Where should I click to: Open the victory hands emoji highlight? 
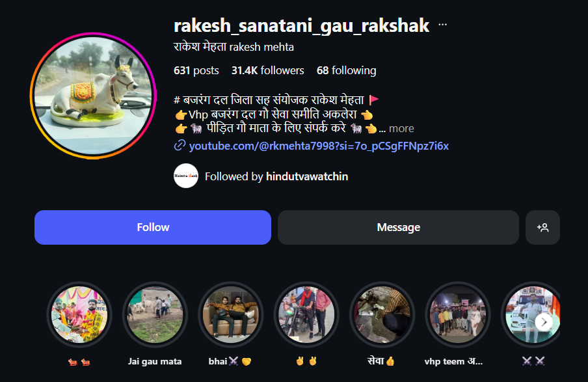(306, 314)
